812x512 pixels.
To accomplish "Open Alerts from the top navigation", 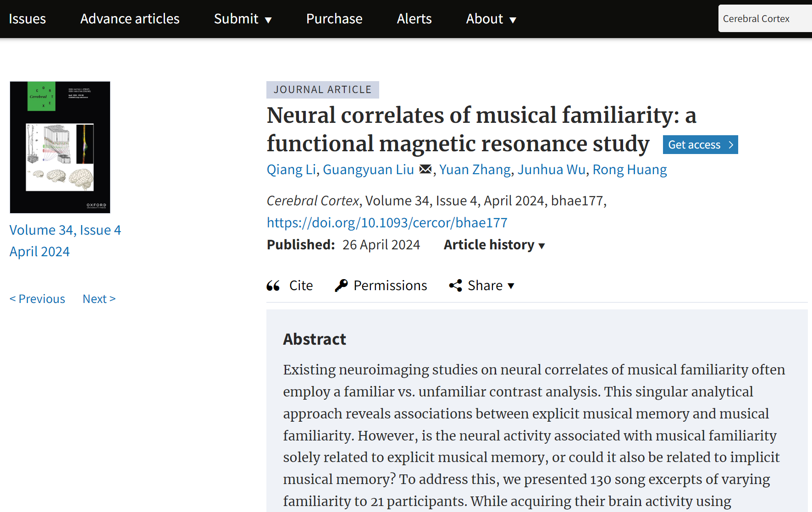I will coord(414,19).
